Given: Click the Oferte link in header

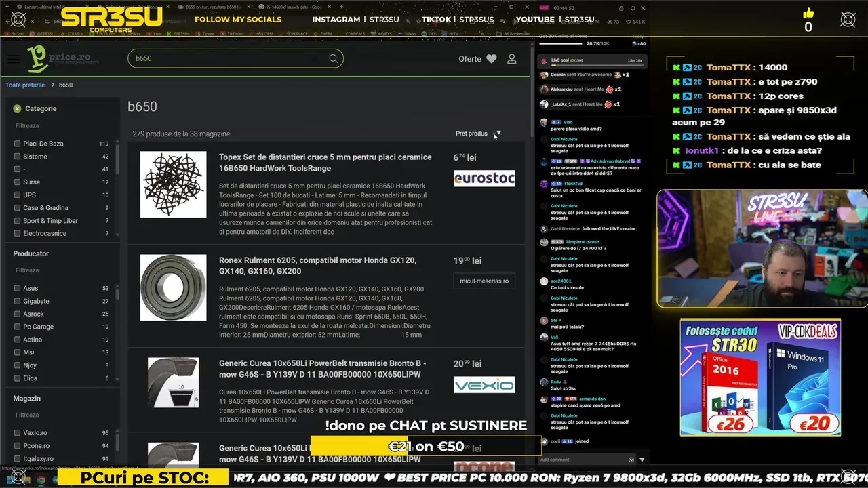Looking at the screenshot, I should [x=470, y=59].
